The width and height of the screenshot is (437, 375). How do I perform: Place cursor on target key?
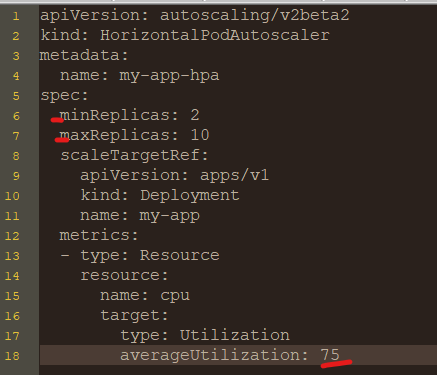point(130,315)
